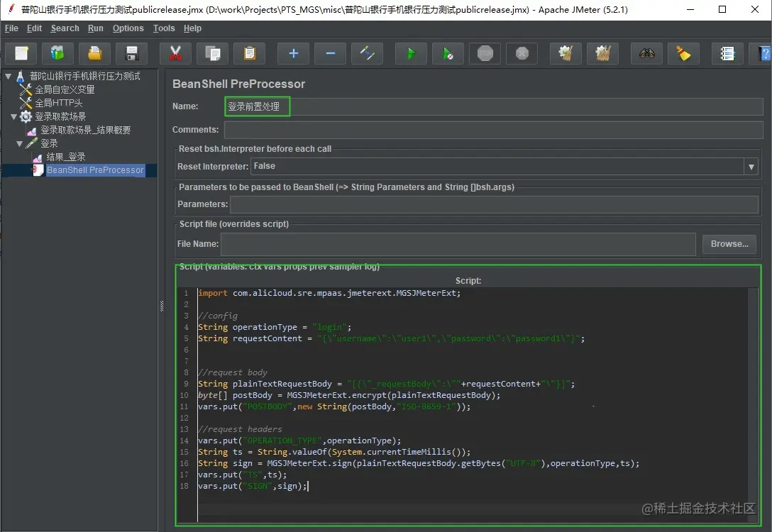Open the Options menu
Viewport: 772px width, 532px height.
click(x=128, y=28)
